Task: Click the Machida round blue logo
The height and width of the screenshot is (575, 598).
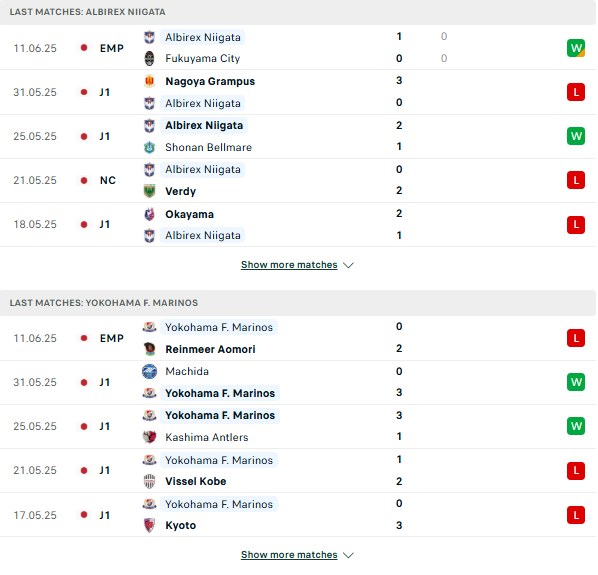Action: click(150, 371)
